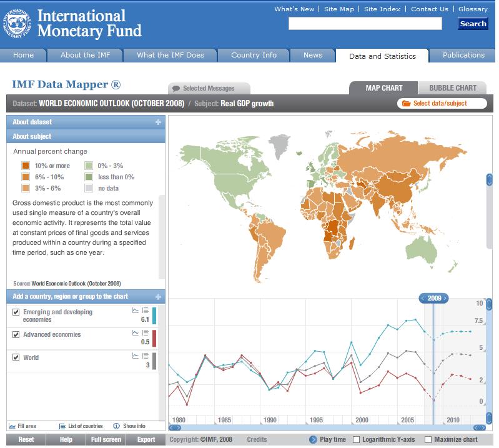Image resolution: width=499 pixels, height=448 pixels.
Task: Open the Glossary link
Action: 473,9
